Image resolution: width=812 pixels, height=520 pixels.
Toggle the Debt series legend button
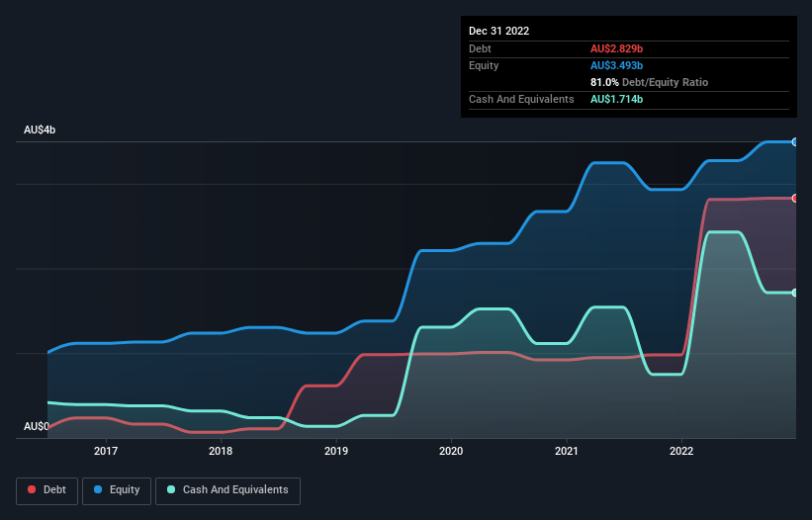pos(47,490)
